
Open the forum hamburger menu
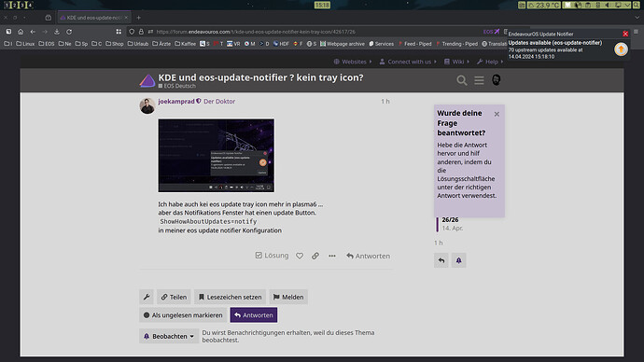[x=479, y=80]
